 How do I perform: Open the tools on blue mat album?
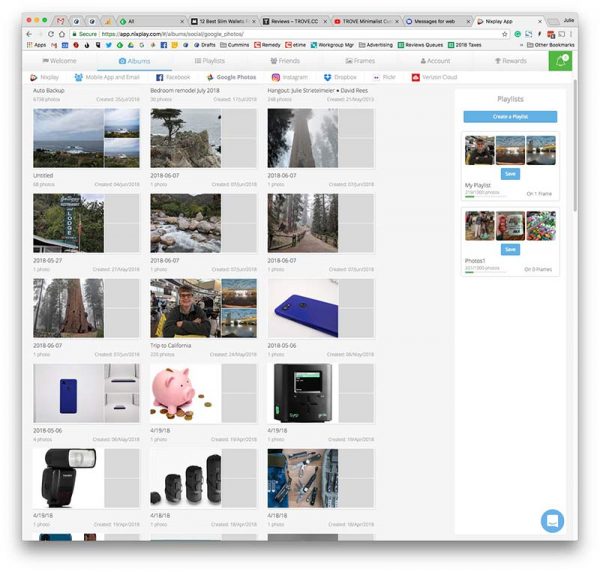(321, 478)
